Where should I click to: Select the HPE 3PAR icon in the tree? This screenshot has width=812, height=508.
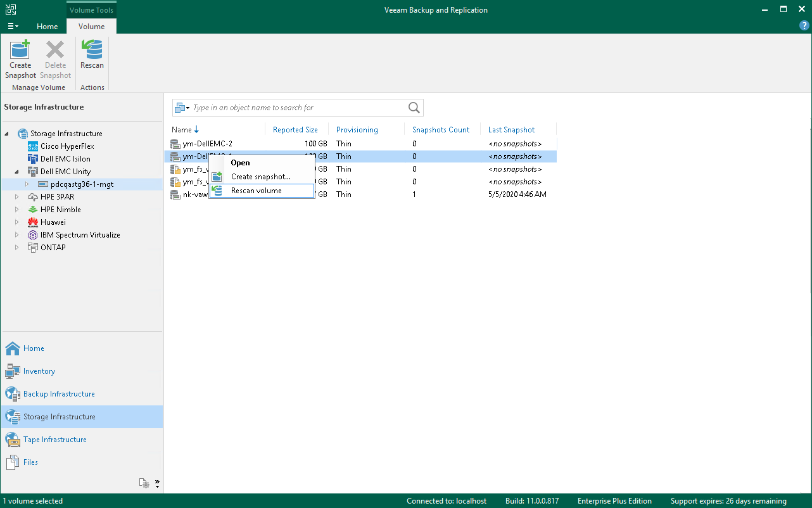(33, 197)
